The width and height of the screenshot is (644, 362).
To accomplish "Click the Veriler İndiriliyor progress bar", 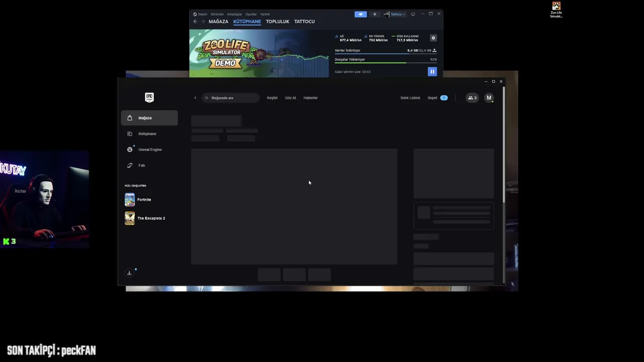I will coord(385,53).
